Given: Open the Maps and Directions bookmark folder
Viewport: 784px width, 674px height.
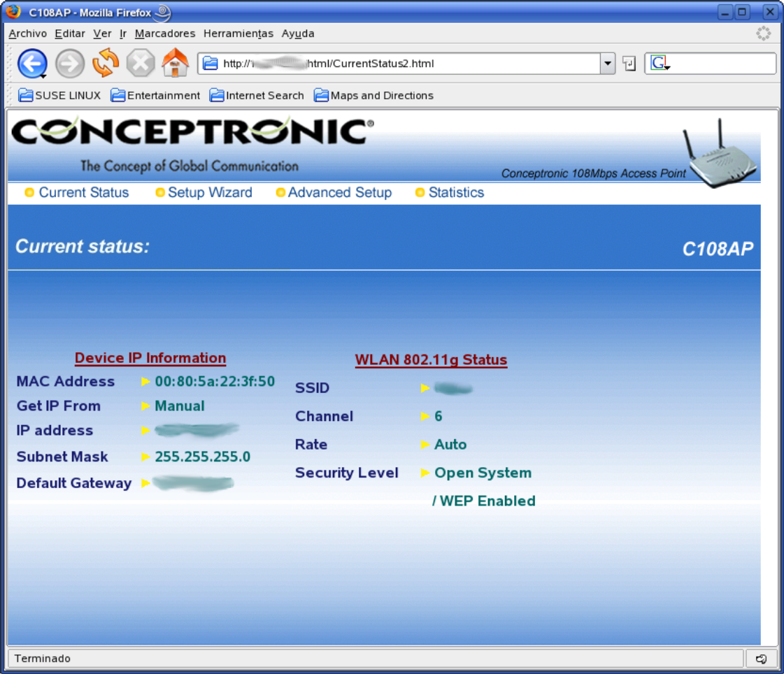Looking at the screenshot, I should click(373, 95).
